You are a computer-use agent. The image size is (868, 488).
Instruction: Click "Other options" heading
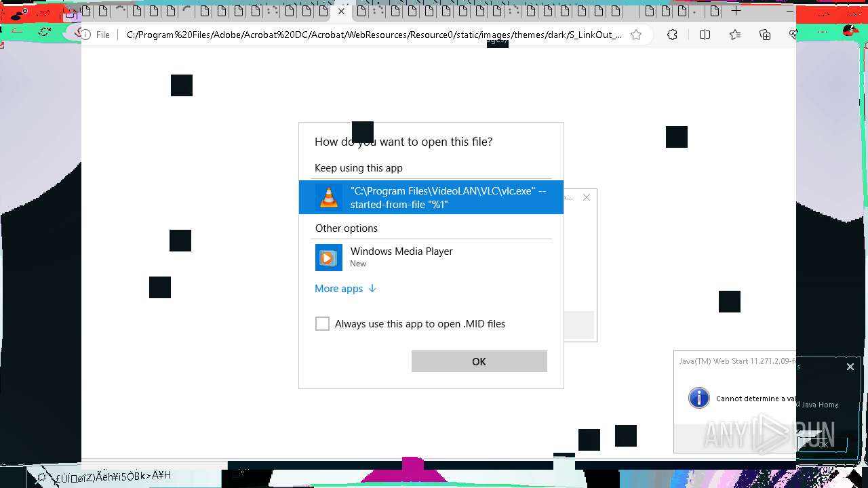(x=347, y=228)
